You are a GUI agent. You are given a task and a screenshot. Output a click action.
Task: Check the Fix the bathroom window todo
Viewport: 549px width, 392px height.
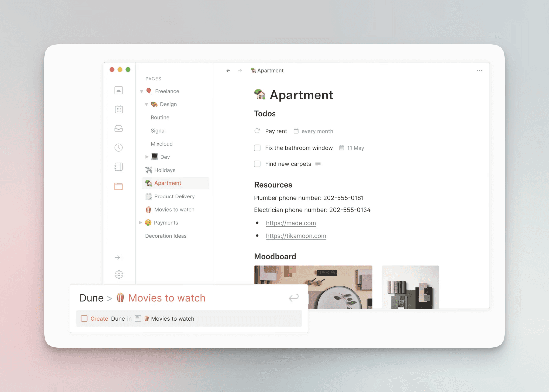click(257, 148)
